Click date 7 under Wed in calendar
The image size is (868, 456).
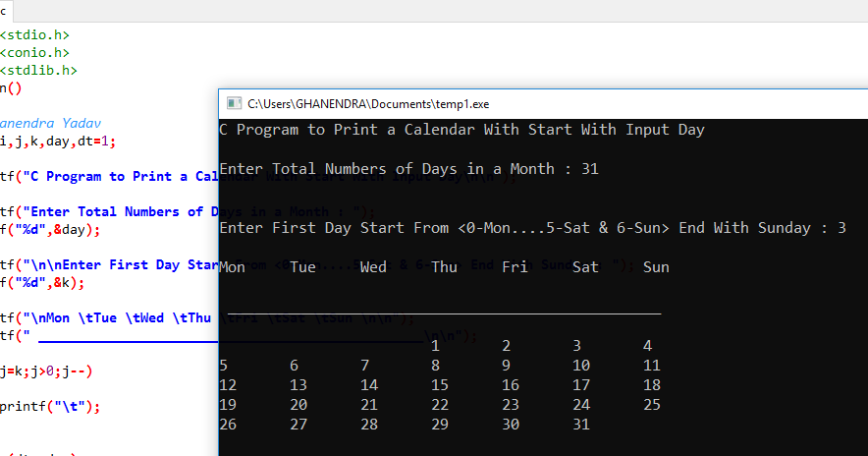tap(365, 366)
